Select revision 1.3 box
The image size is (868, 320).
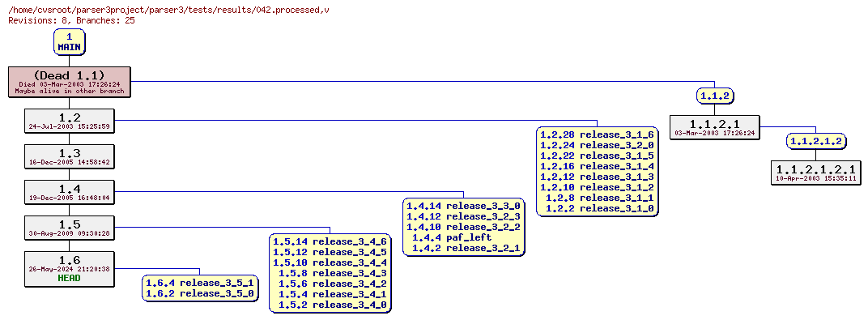(69, 156)
